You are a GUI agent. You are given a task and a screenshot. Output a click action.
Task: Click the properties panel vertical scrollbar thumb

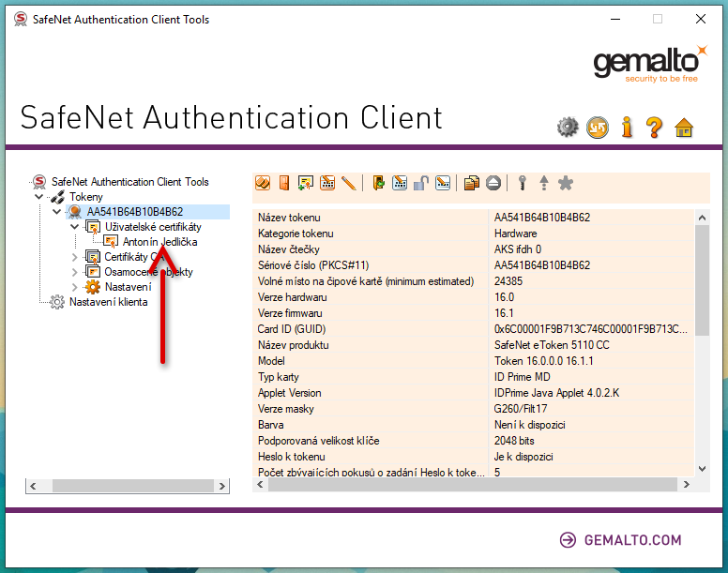click(702, 280)
